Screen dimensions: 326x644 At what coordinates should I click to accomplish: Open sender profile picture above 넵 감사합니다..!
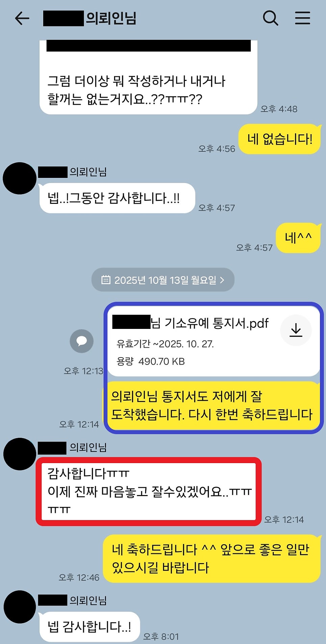pyautogui.click(x=20, y=607)
